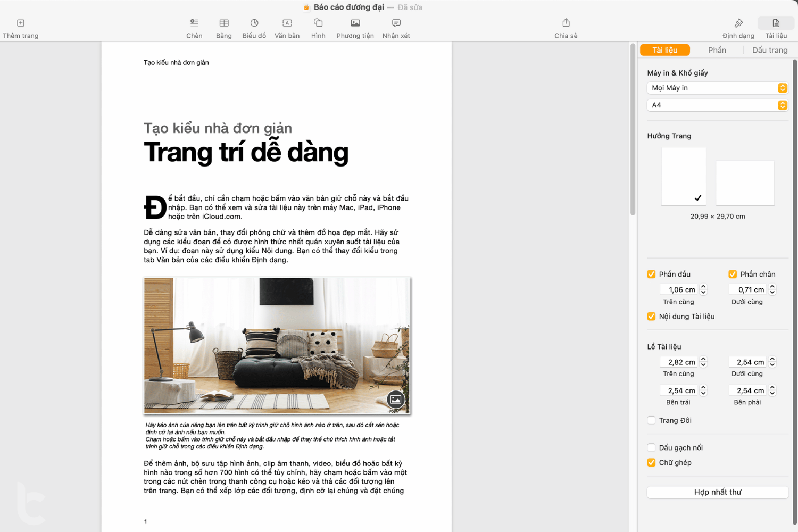This screenshot has height=532, width=798.
Task: Click the Bên trái 2,54 cm field
Action: coord(679,390)
